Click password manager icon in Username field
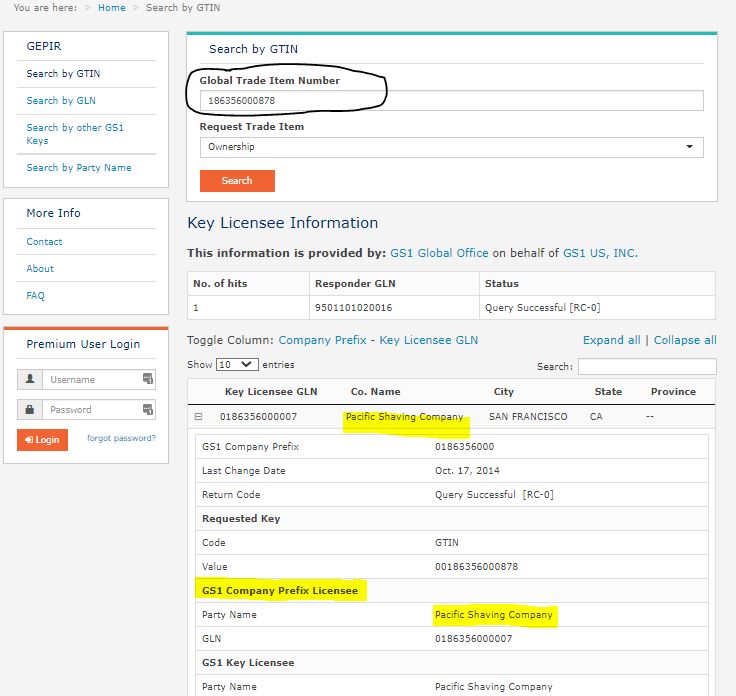The height and width of the screenshot is (696, 736). 148,378
